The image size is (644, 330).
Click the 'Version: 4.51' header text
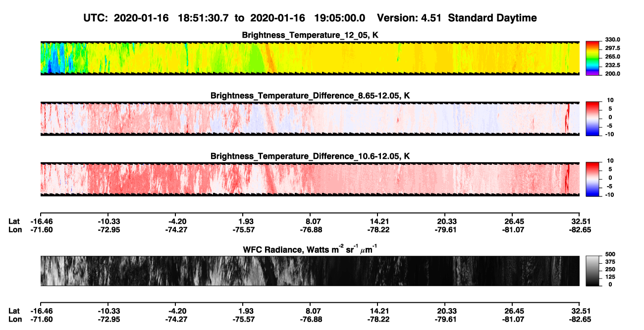[x=409, y=18]
